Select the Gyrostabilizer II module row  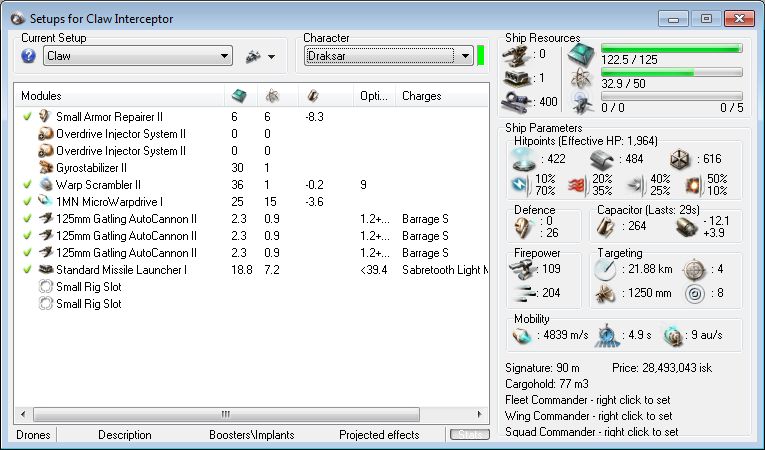251,167
